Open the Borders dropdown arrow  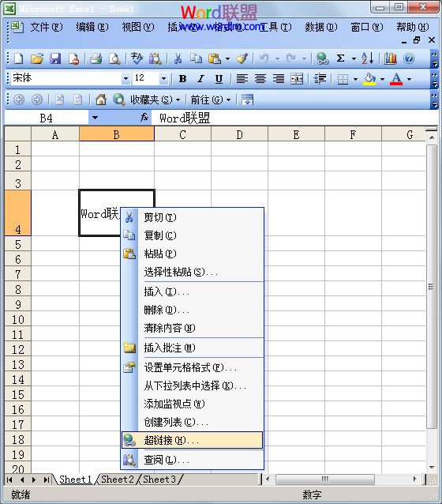pyautogui.click(x=355, y=79)
